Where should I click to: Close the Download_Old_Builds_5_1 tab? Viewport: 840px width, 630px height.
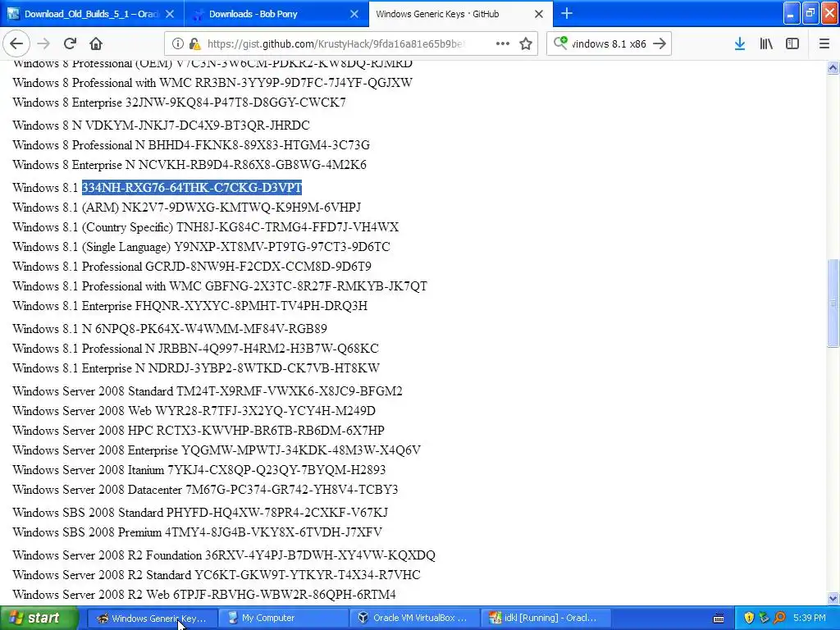tap(170, 14)
